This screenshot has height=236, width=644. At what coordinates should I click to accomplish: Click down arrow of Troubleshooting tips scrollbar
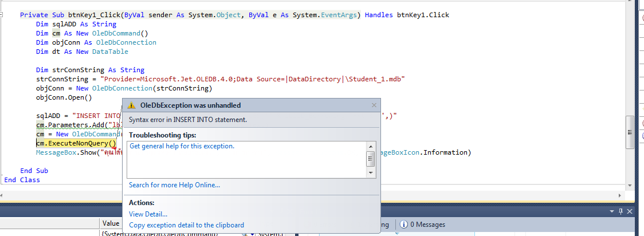[371, 172]
